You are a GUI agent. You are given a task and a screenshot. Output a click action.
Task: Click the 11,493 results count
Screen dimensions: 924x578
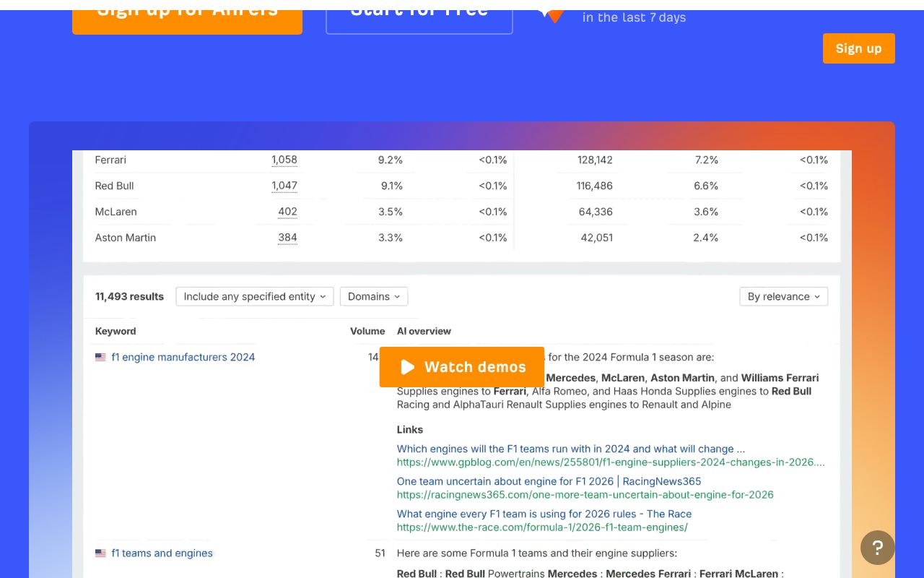[x=129, y=296]
